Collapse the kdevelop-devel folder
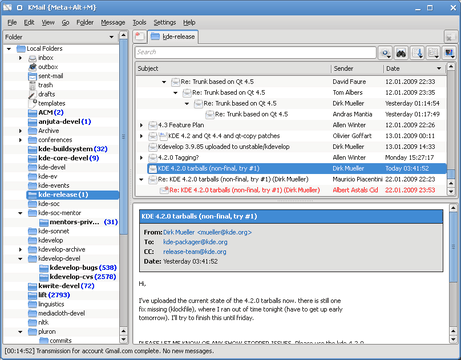The width and height of the screenshot is (461, 360). [x=20, y=259]
